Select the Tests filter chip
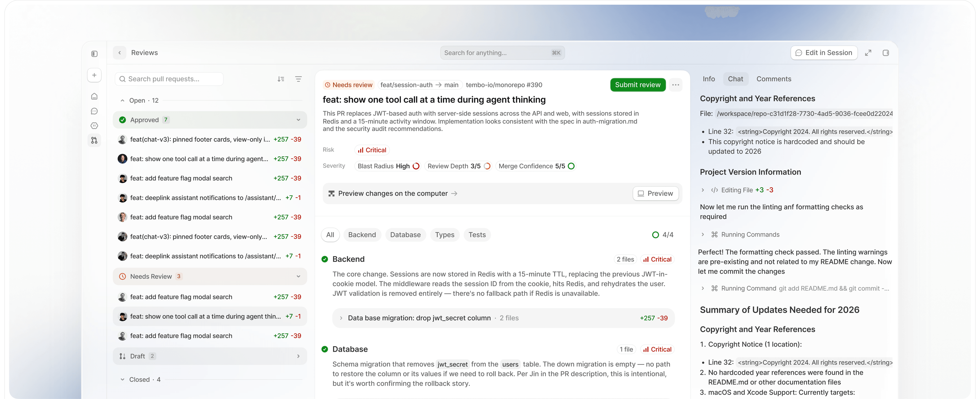 [x=477, y=235]
